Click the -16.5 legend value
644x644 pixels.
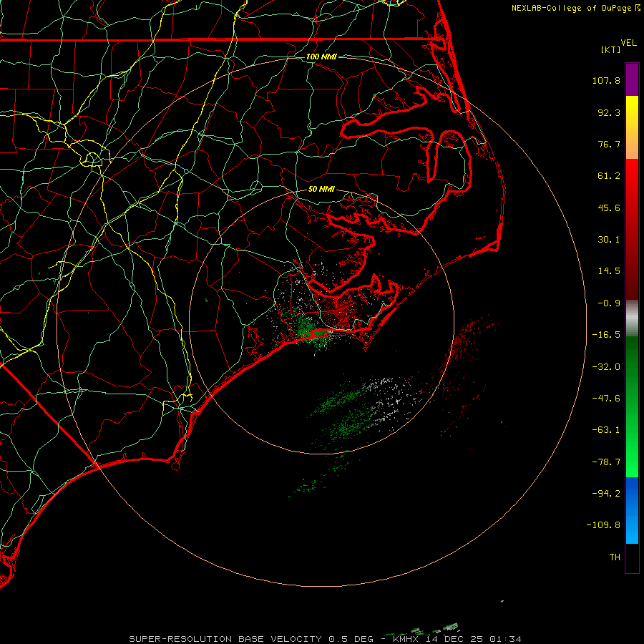(x=606, y=335)
